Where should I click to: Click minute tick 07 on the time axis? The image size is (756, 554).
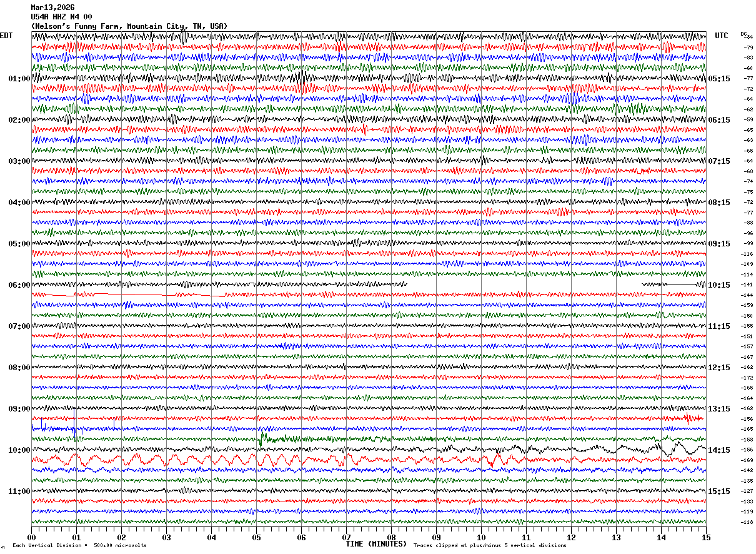coord(346,537)
